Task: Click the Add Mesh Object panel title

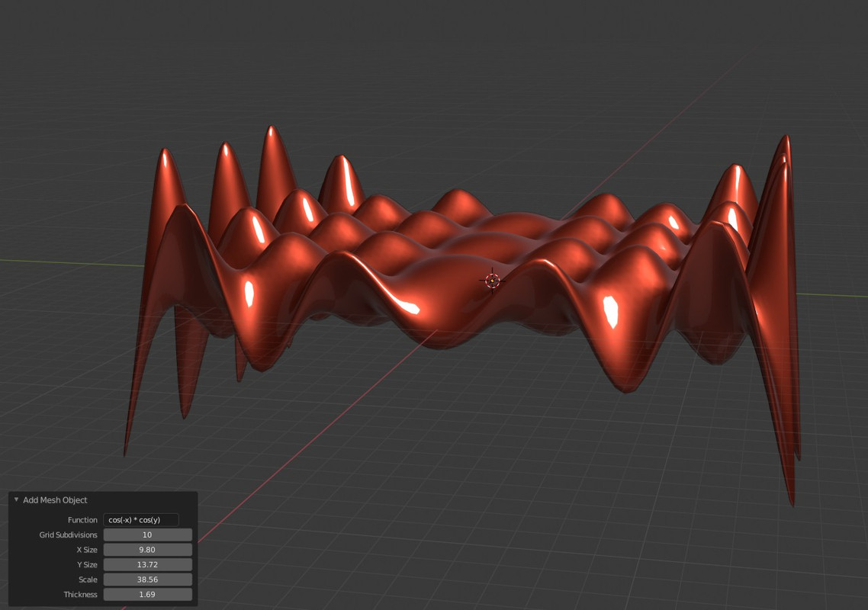Action: click(55, 500)
